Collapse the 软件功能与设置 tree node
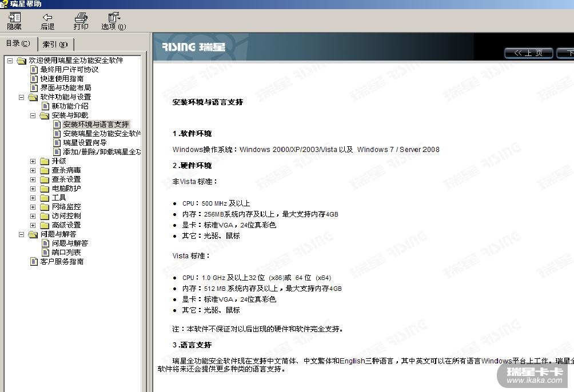Image resolution: width=574 pixels, height=392 pixels. (22, 97)
